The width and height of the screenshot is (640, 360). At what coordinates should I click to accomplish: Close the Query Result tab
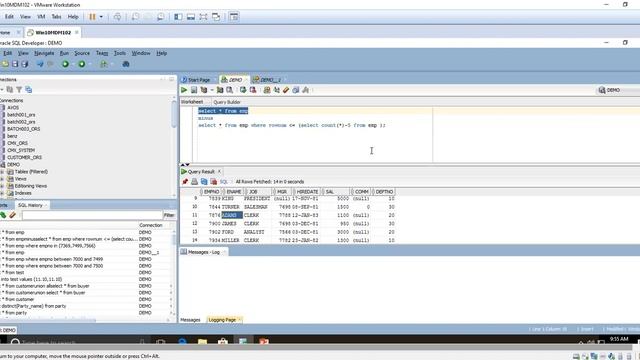pos(219,171)
